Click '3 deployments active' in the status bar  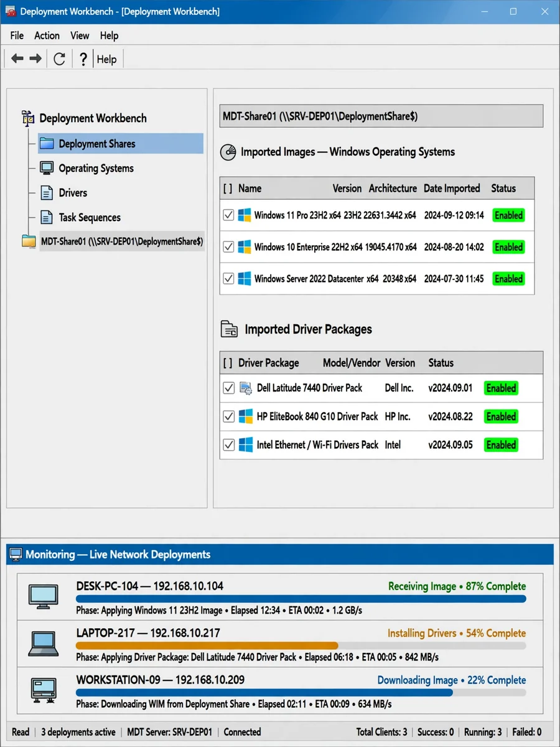pos(78,732)
